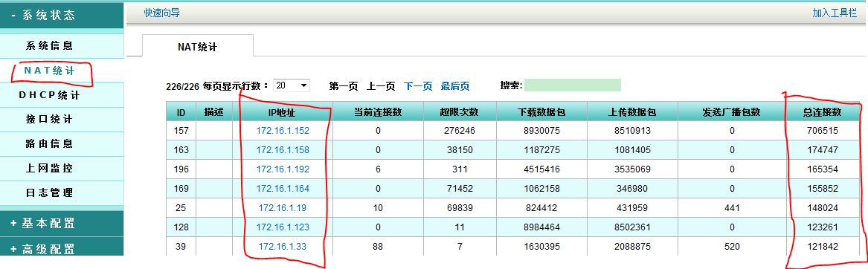
Task: Collapse the 系统状态 menu section
Action: tap(62, 16)
